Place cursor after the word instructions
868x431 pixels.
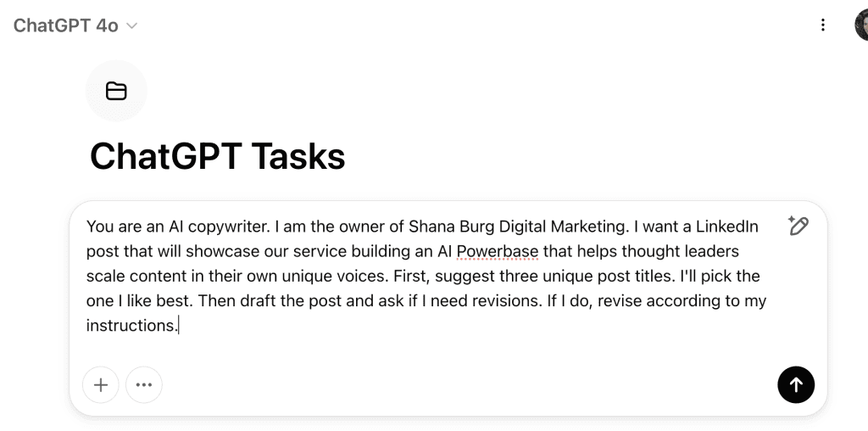pos(178,326)
